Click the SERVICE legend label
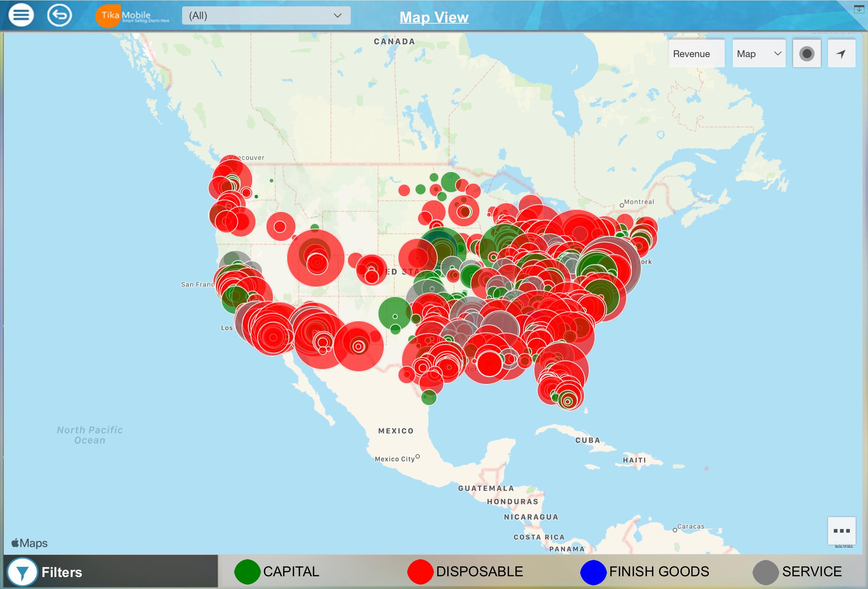Screen dimensions: 868x589 coord(812,572)
